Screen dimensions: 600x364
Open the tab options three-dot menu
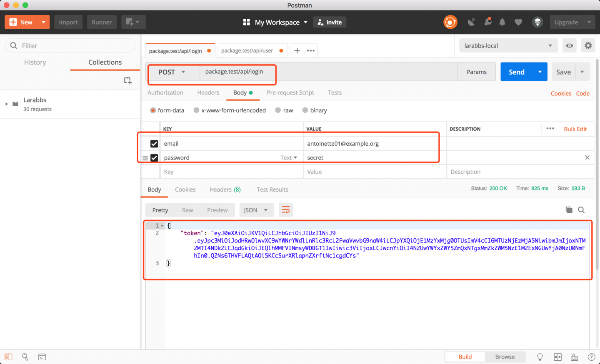click(x=311, y=50)
